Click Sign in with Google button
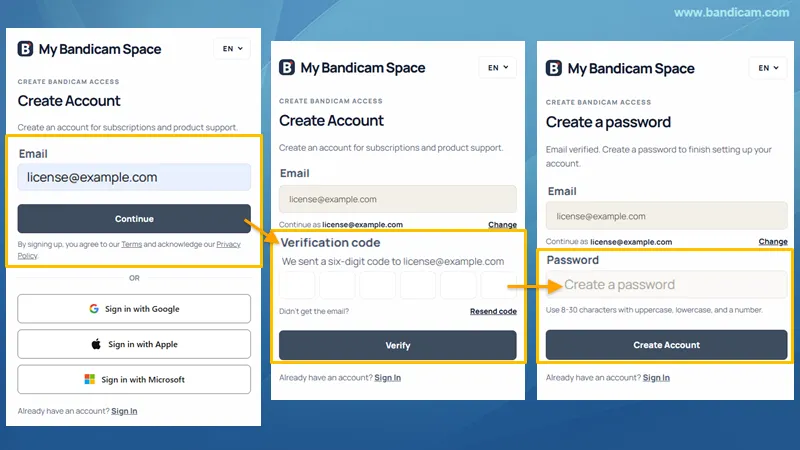 pyautogui.click(x=134, y=309)
